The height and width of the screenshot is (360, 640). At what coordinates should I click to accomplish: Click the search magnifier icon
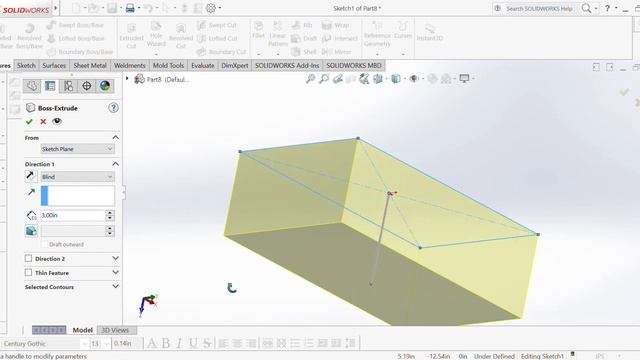point(587,8)
